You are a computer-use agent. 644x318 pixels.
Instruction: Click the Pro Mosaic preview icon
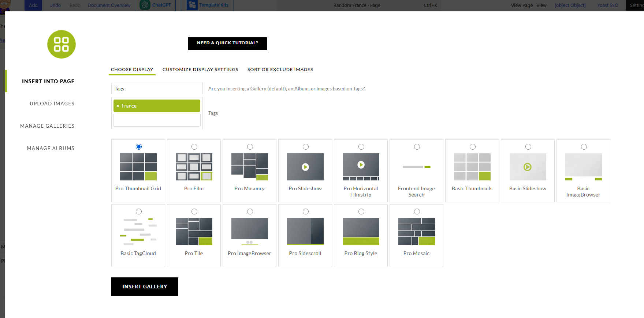click(417, 232)
